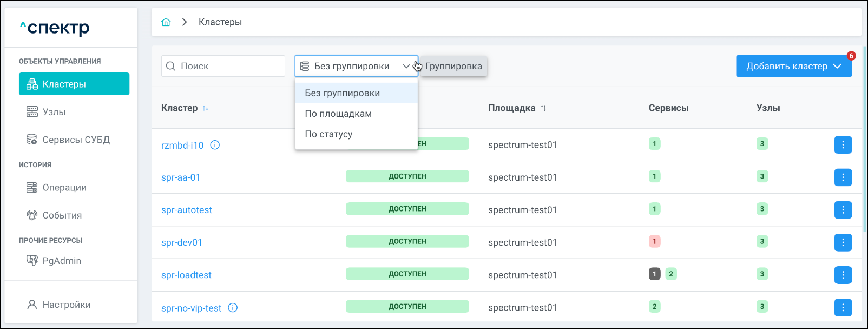
Task: Open info icon next to rzmbd-i10
Action: tap(215, 145)
